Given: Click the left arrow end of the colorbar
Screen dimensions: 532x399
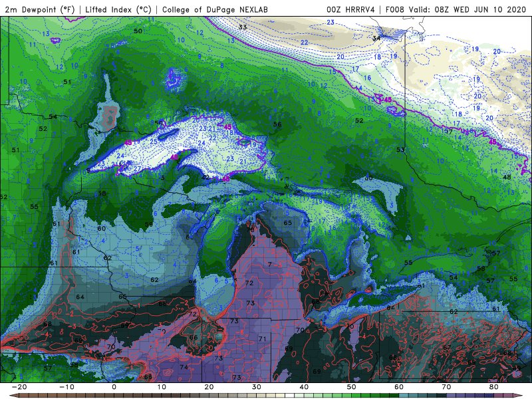Looking at the screenshot, I should (x=13, y=396).
